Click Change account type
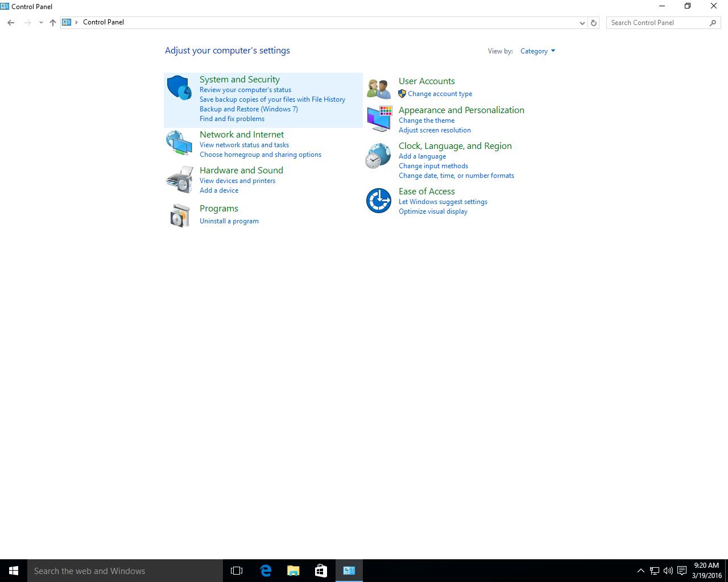 point(440,94)
